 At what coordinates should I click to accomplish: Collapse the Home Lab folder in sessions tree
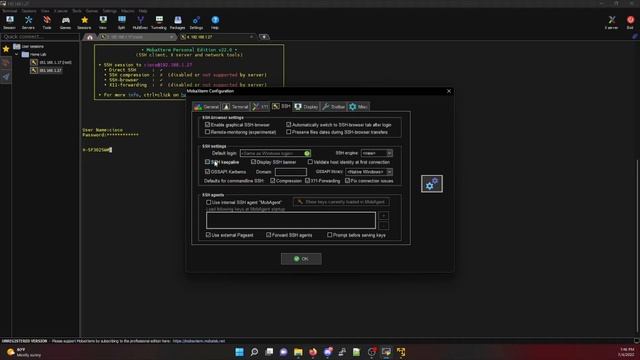click(17, 54)
